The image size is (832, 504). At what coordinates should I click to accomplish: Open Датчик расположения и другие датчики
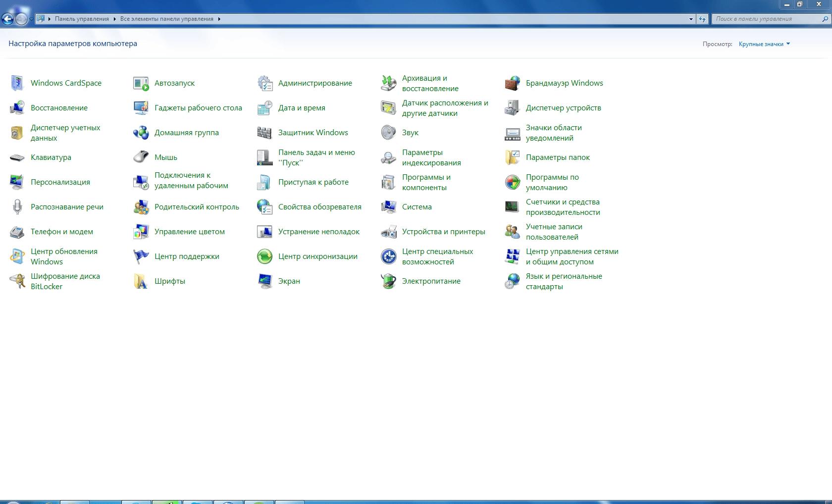pos(445,108)
